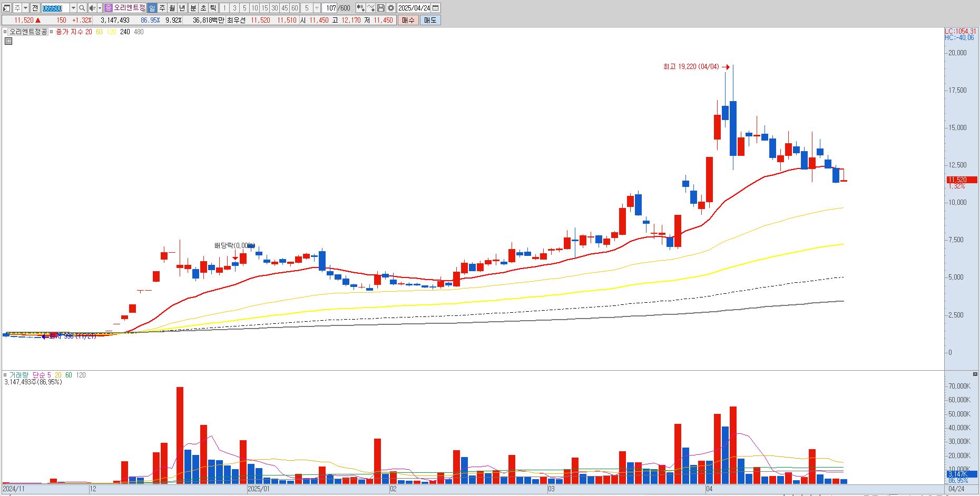The height and width of the screenshot is (496, 980).
Task: Select the 년 yearly period button
Action: [182, 8]
